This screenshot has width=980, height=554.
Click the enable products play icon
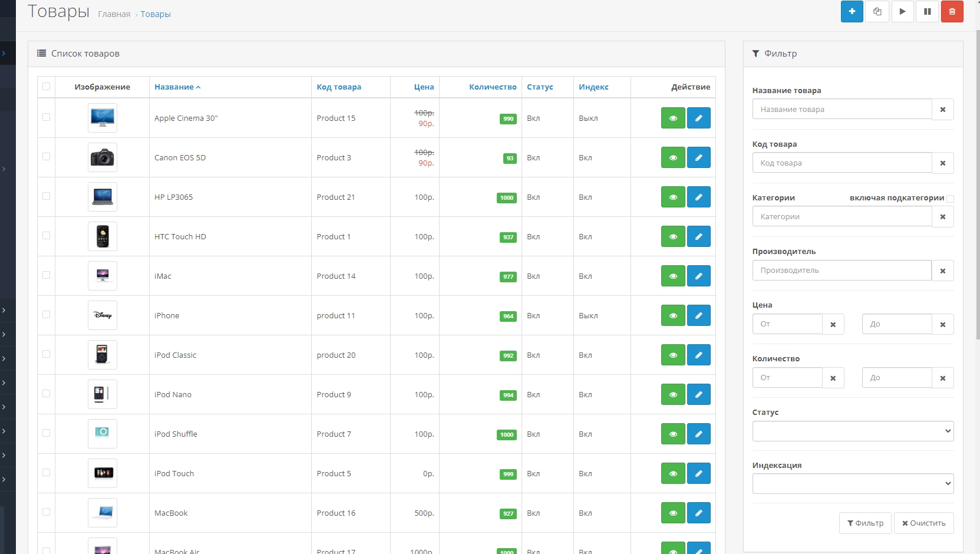point(902,12)
